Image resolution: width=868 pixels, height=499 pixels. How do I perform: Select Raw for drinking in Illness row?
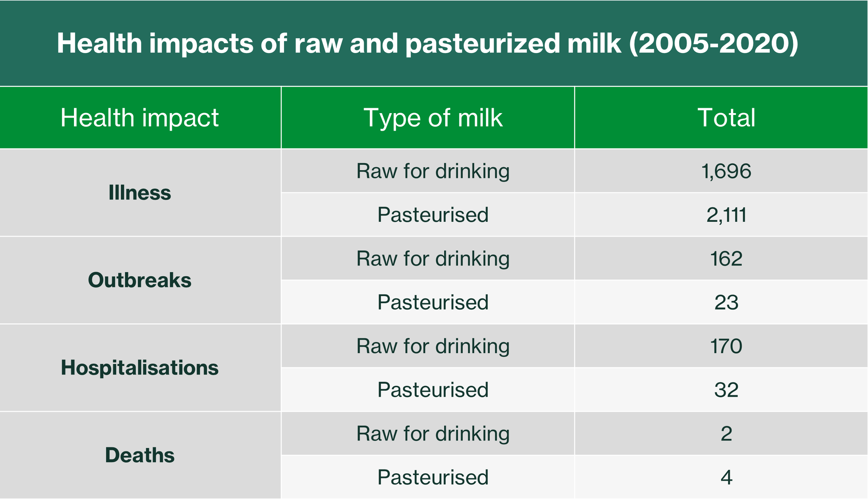tap(428, 171)
